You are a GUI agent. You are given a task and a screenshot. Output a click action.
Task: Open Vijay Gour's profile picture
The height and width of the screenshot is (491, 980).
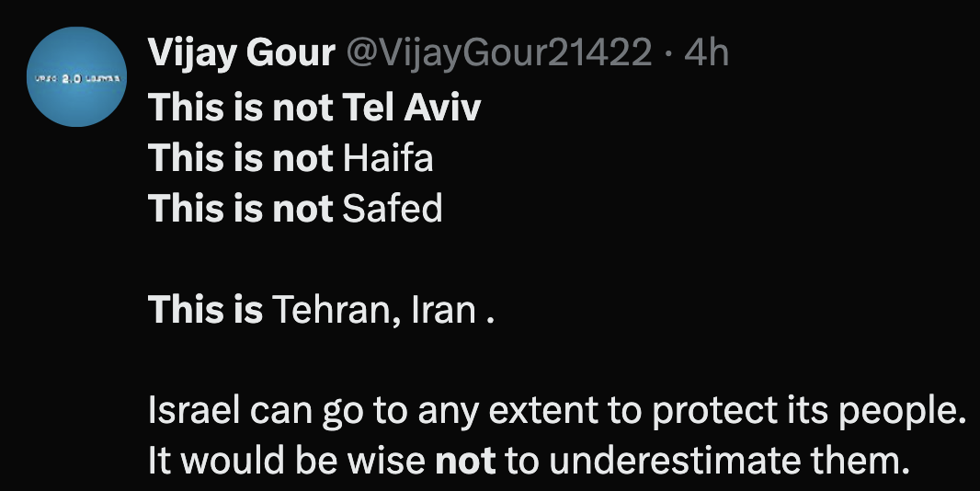click(x=76, y=77)
